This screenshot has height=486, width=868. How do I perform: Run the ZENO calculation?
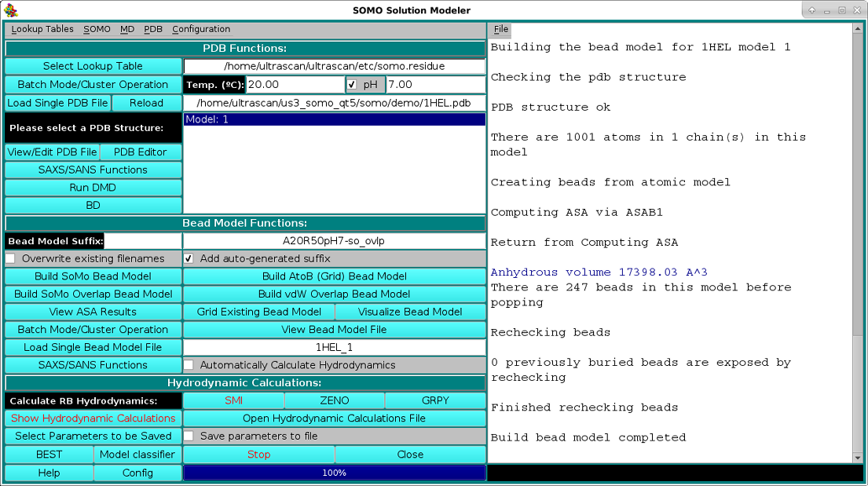tap(335, 400)
